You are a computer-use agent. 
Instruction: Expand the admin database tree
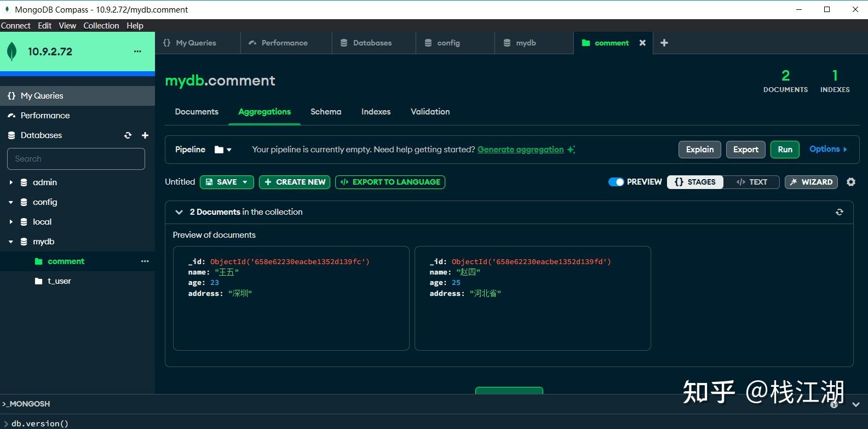click(10, 182)
